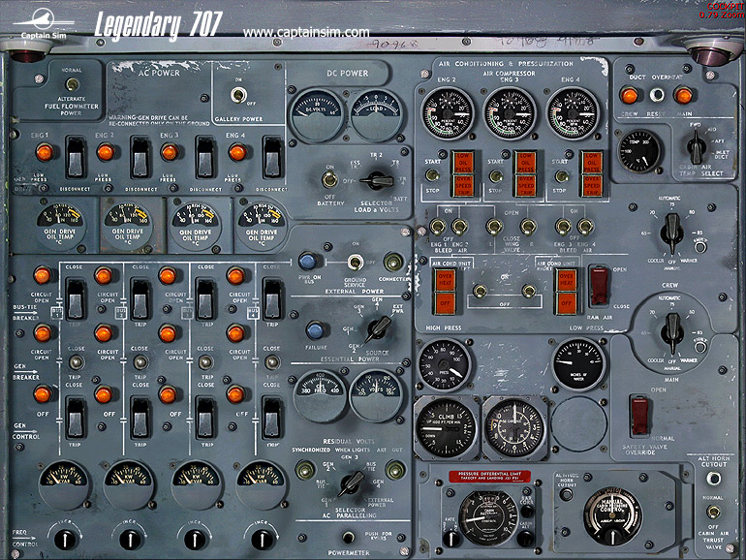
Task: Click the External Power Connected light
Action: click(393, 262)
